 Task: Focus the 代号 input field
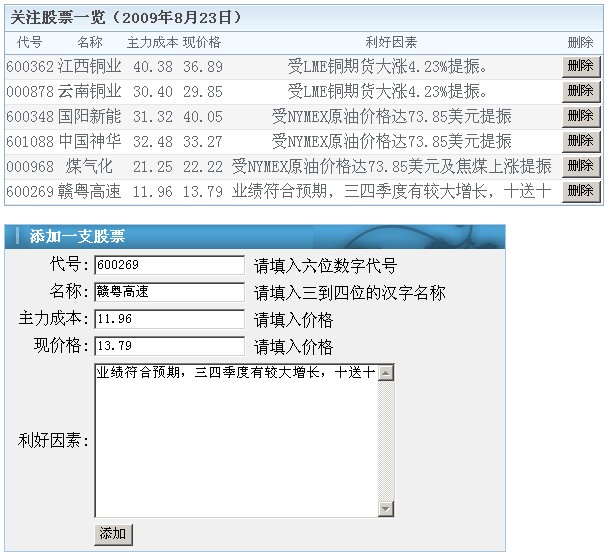169,265
